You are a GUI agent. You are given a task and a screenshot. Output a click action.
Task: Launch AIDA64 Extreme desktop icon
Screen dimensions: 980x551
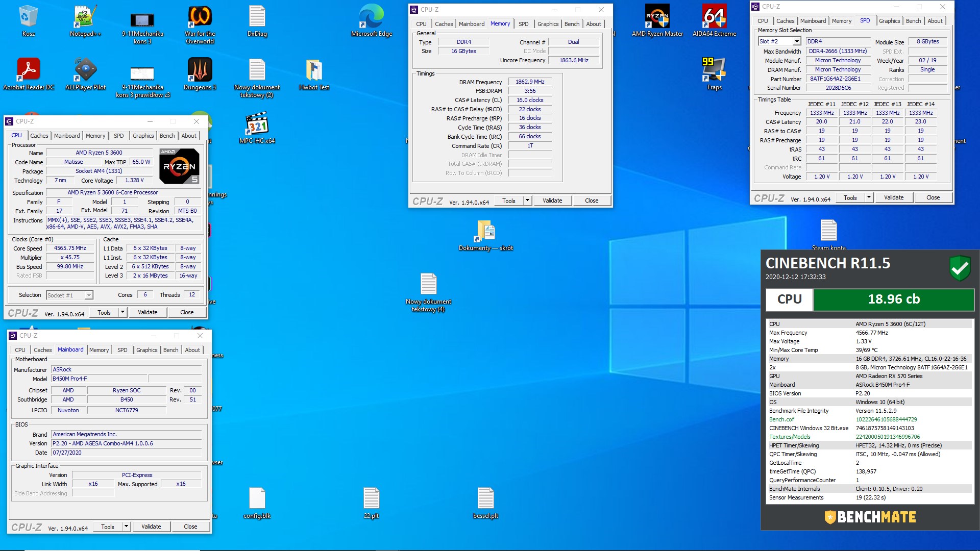[714, 21]
